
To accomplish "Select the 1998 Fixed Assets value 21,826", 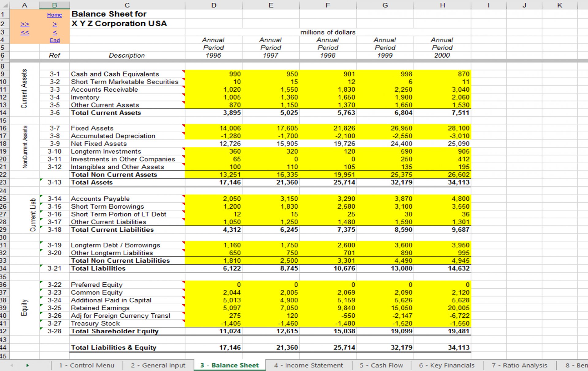I will (x=328, y=128).
